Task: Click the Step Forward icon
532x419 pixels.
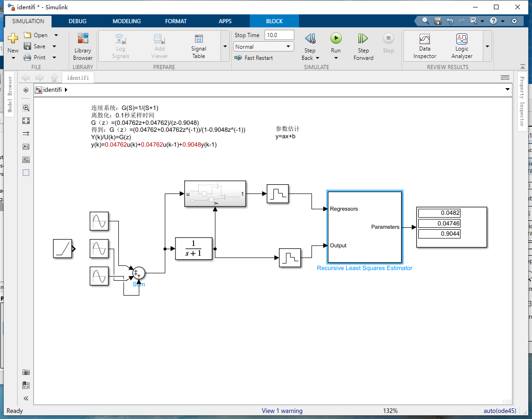Action: pyautogui.click(x=363, y=39)
